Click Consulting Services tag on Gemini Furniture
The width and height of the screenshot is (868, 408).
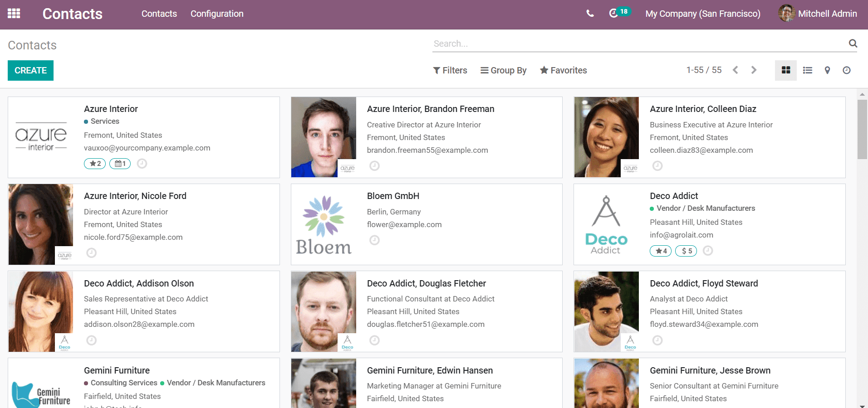[x=121, y=383]
